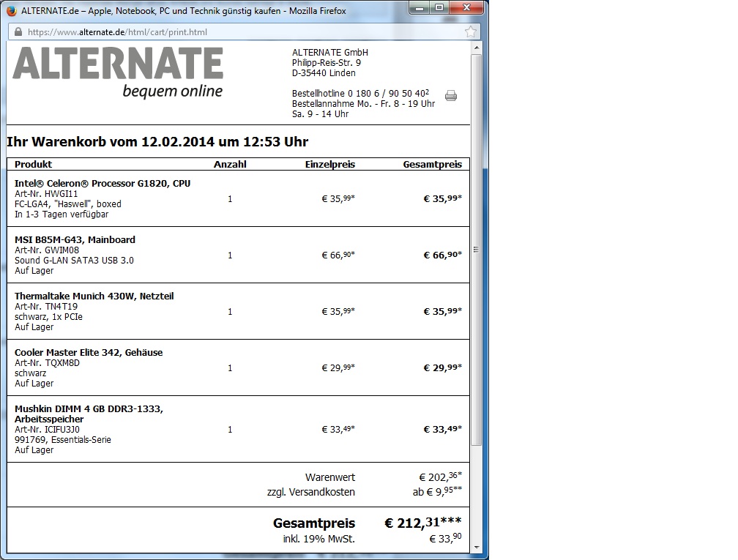Click the Firefox icon in title bar
Screen dimensions: 738x560
pyautogui.click(x=12, y=10)
